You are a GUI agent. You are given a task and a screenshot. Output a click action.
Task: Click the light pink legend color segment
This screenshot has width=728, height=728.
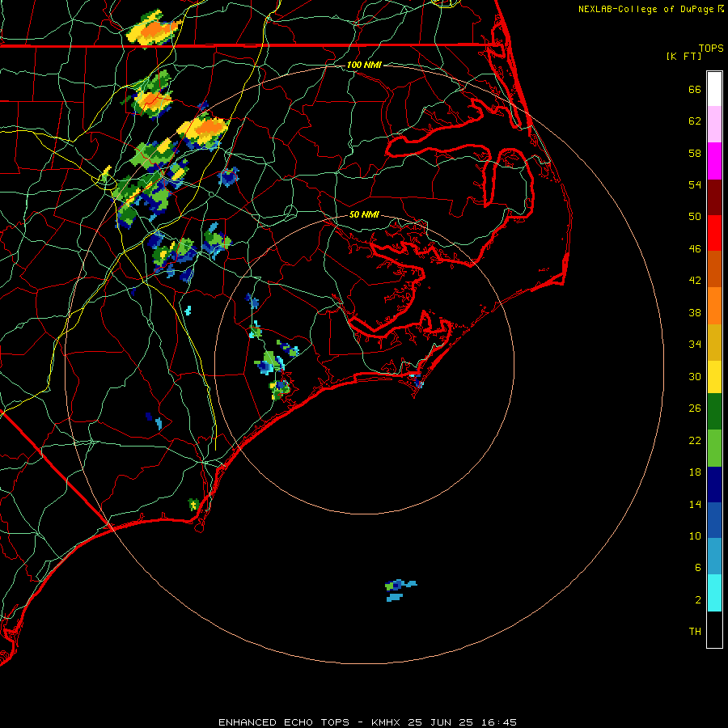click(x=714, y=124)
